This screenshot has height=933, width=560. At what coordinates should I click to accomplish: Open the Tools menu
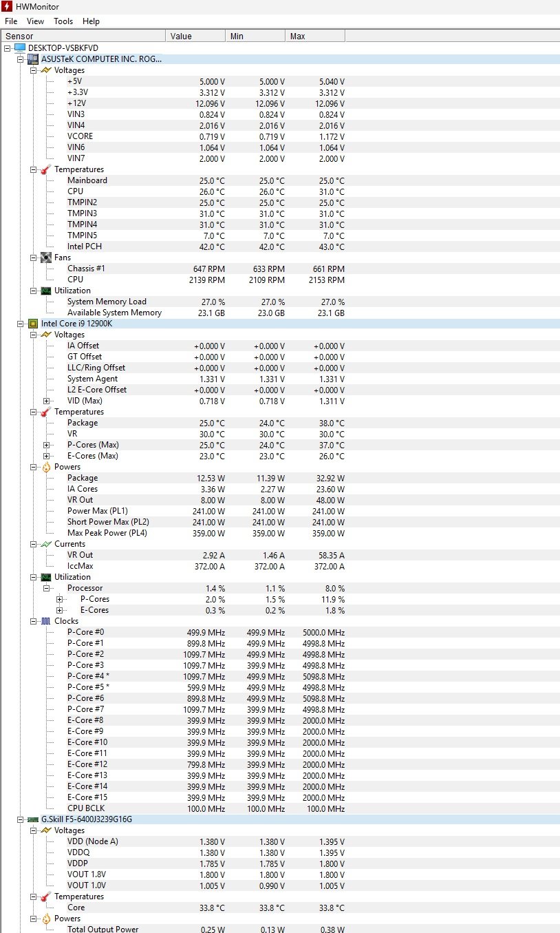point(63,21)
